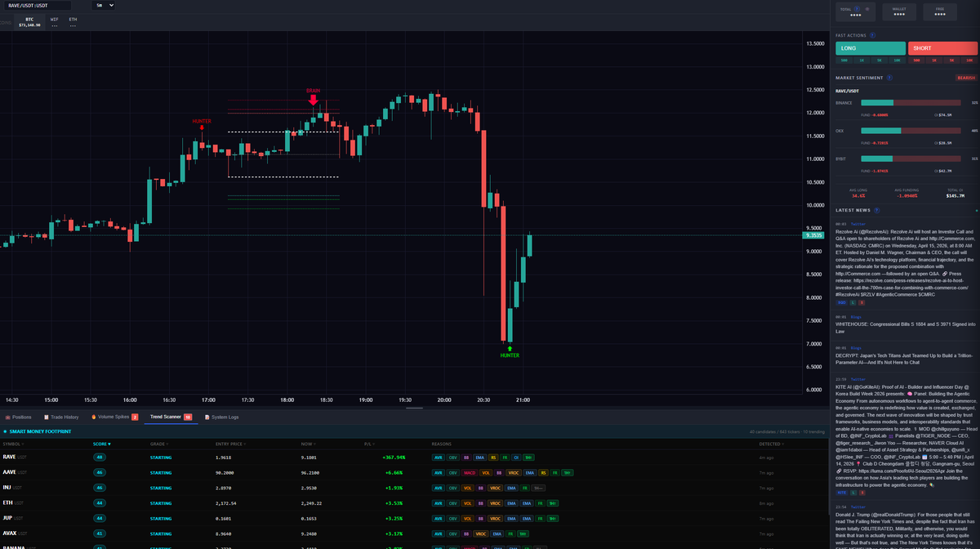Choose 500 size under SHORT
The width and height of the screenshot is (980, 549).
916,60
